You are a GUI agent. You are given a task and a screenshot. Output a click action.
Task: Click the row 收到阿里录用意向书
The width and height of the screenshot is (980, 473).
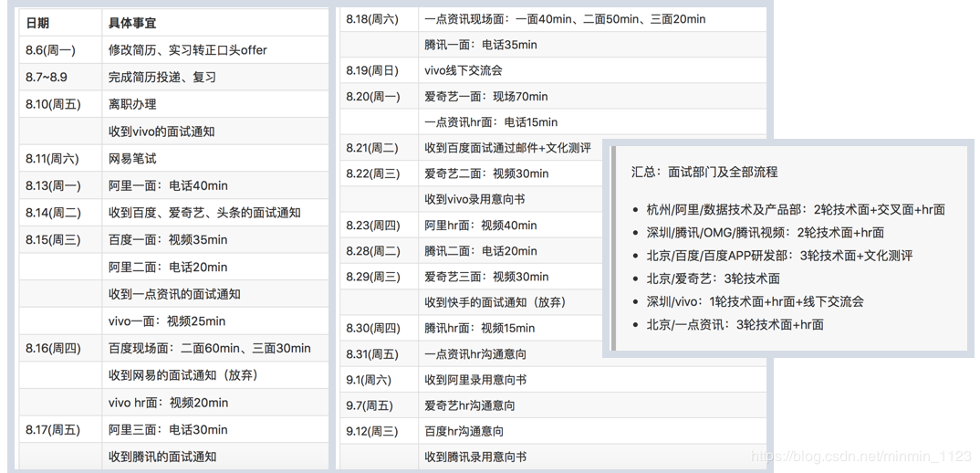click(553, 379)
